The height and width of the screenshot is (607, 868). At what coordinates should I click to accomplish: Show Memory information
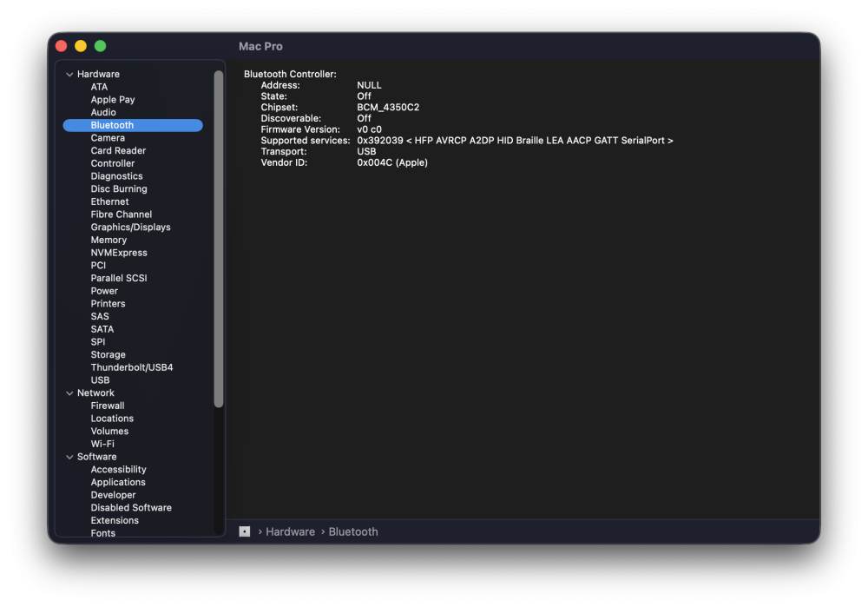(x=109, y=240)
